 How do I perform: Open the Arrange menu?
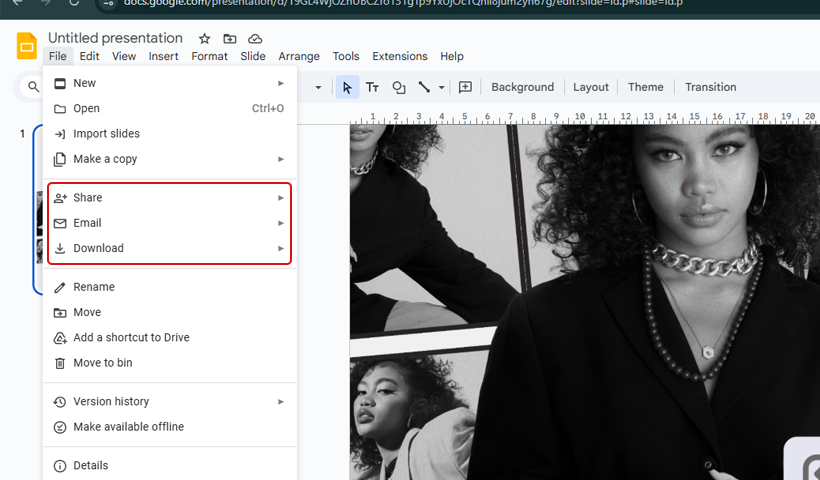[299, 56]
